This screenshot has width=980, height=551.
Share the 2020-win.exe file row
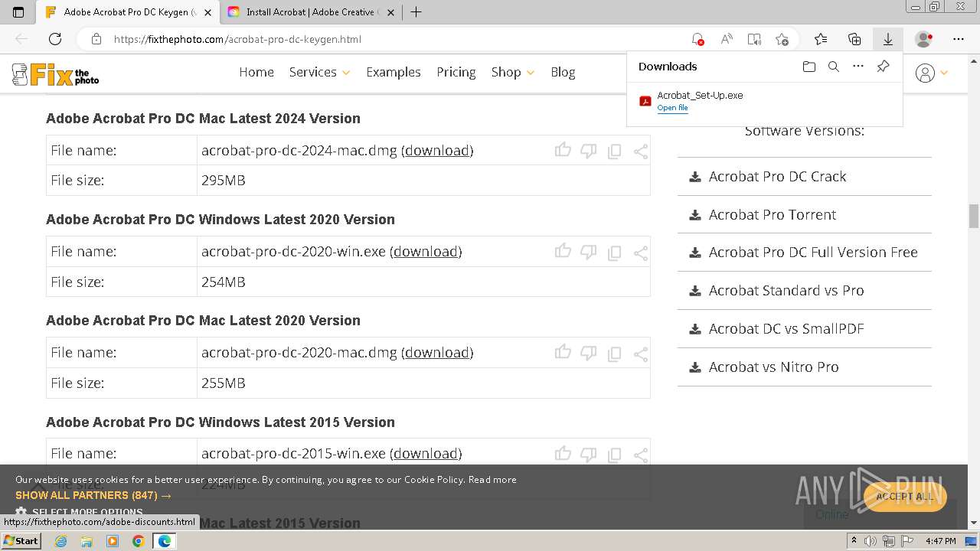641,253
